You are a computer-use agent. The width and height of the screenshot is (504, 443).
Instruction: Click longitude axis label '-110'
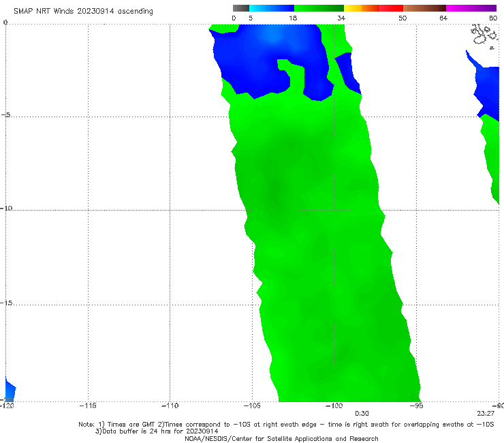coord(170,406)
